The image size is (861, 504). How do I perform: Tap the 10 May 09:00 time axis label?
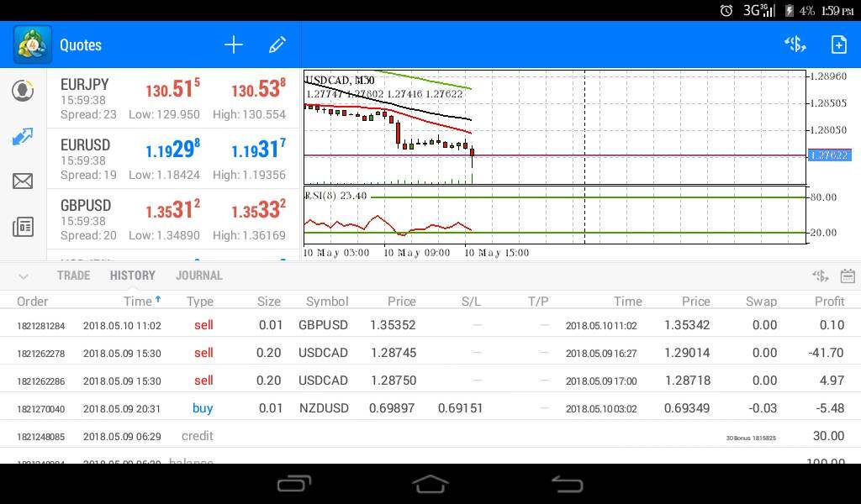[x=417, y=253]
